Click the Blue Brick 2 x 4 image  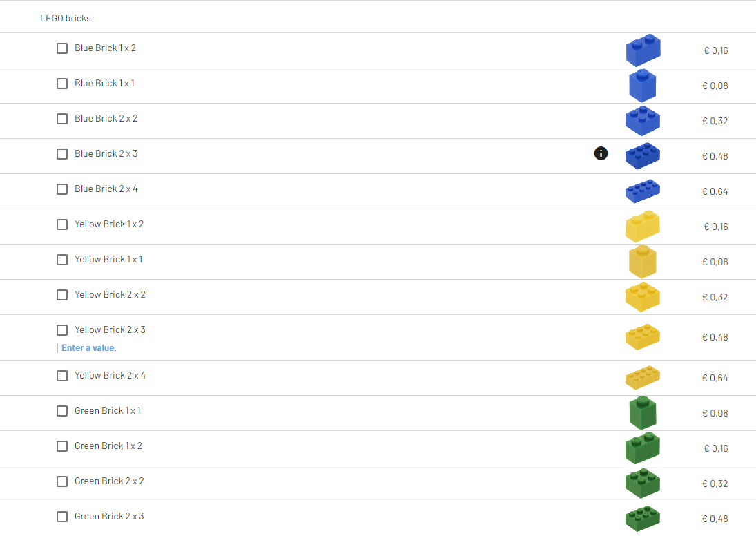(643, 191)
